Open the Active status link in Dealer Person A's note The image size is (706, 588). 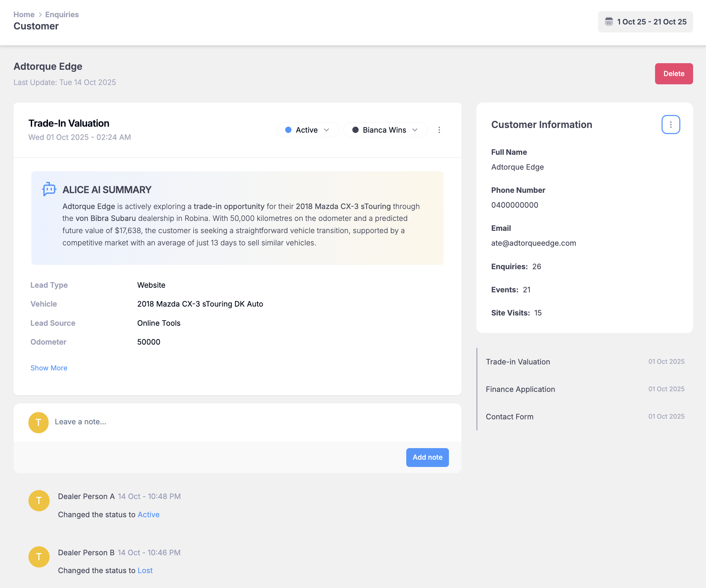tap(148, 514)
